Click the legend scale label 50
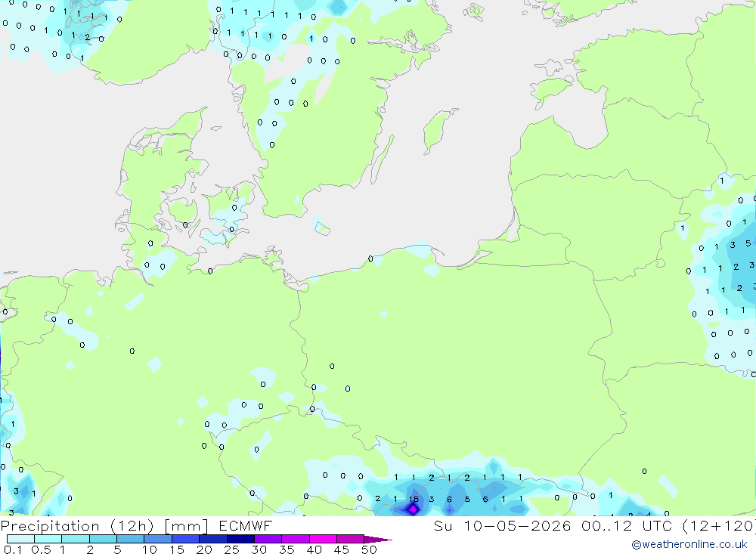 click(x=370, y=549)
